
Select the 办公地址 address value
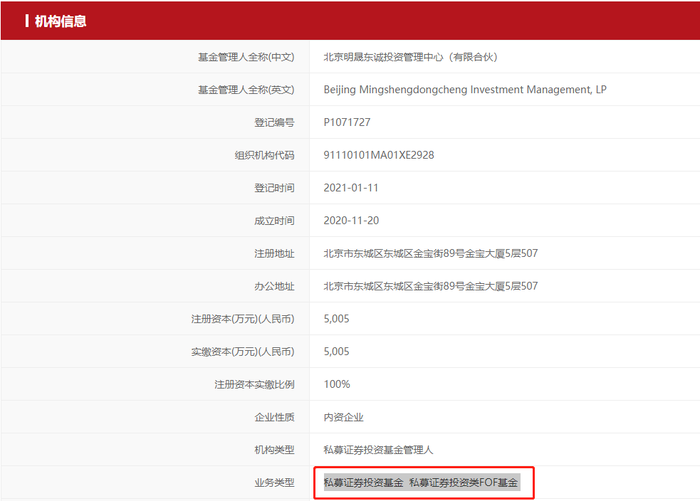431,286
